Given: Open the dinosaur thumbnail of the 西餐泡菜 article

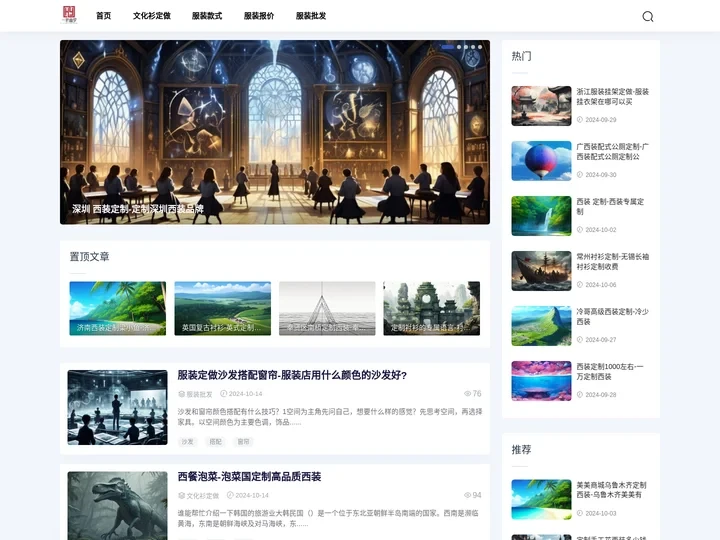Looking at the screenshot, I should (x=118, y=506).
